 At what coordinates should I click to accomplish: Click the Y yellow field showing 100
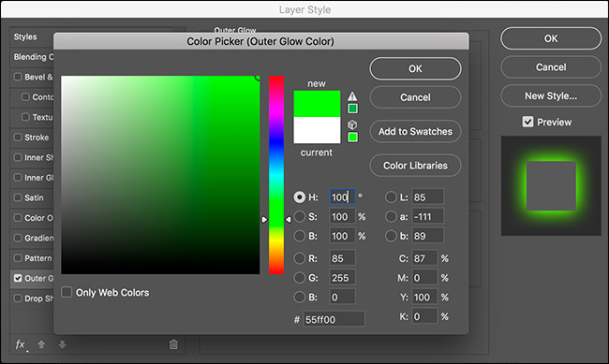pos(424,298)
